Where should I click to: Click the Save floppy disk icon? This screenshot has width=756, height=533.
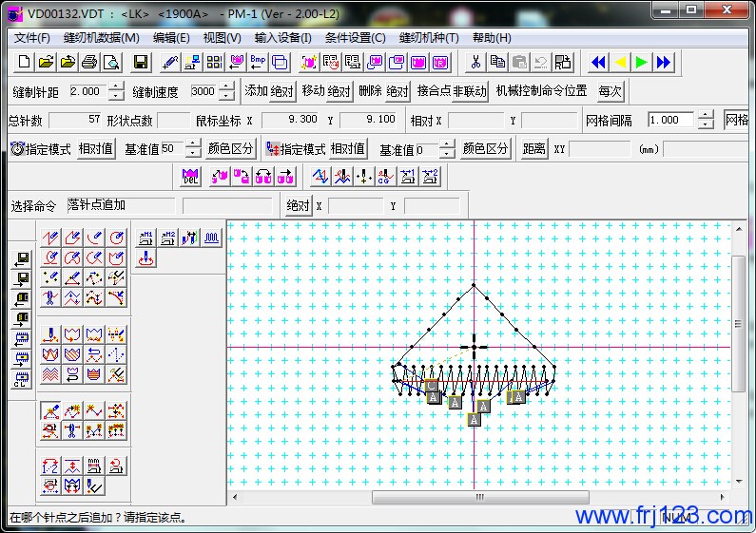[141, 63]
